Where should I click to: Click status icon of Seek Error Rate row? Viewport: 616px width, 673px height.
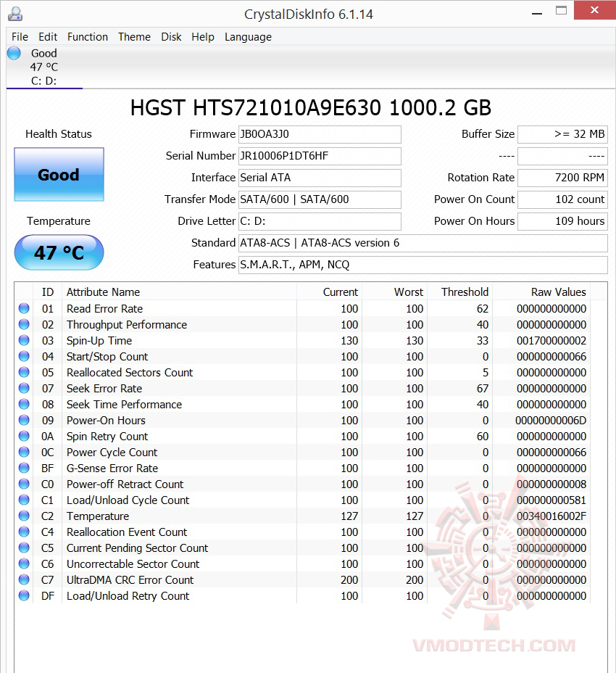[x=24, y=388]
